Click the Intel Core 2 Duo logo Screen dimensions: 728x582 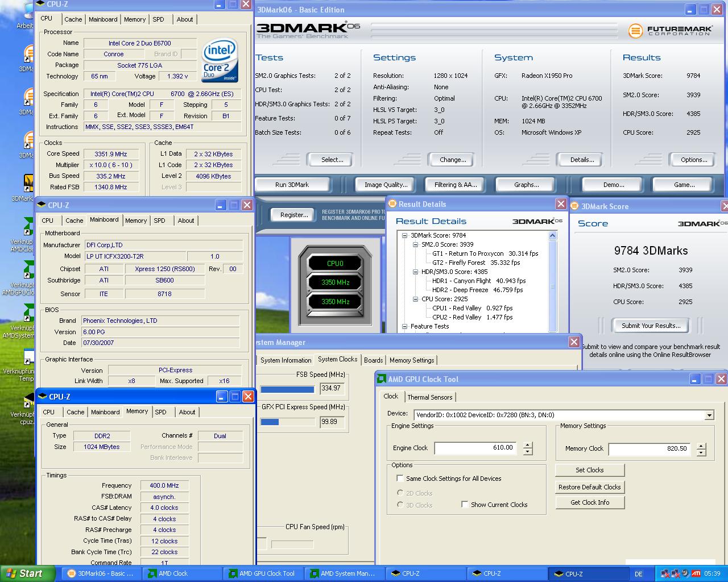pos(220,61)
